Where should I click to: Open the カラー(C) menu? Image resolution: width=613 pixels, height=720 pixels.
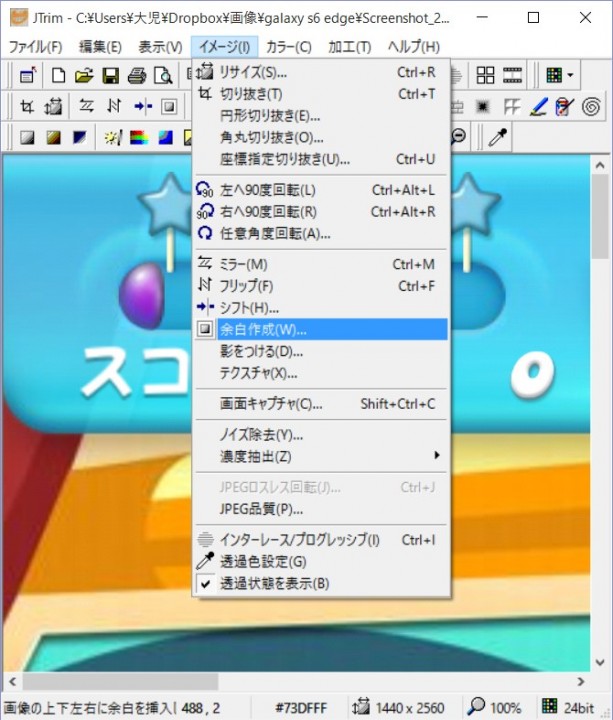pyautogui.click(x=289, y=47)
